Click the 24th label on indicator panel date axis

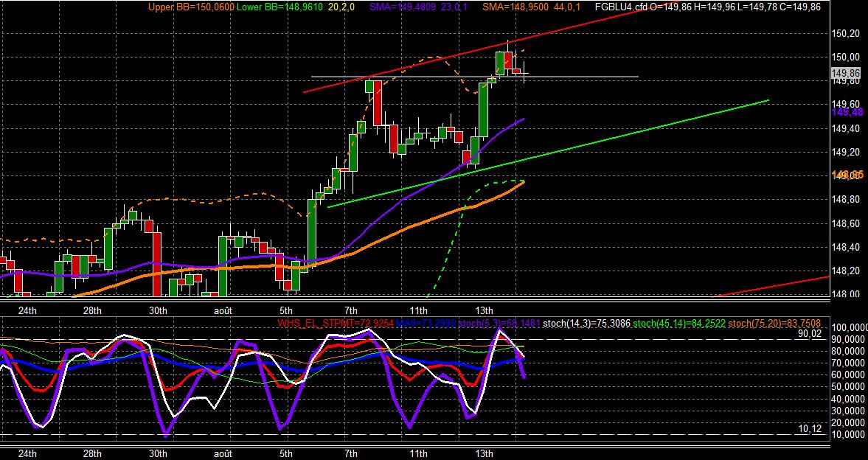27,454
